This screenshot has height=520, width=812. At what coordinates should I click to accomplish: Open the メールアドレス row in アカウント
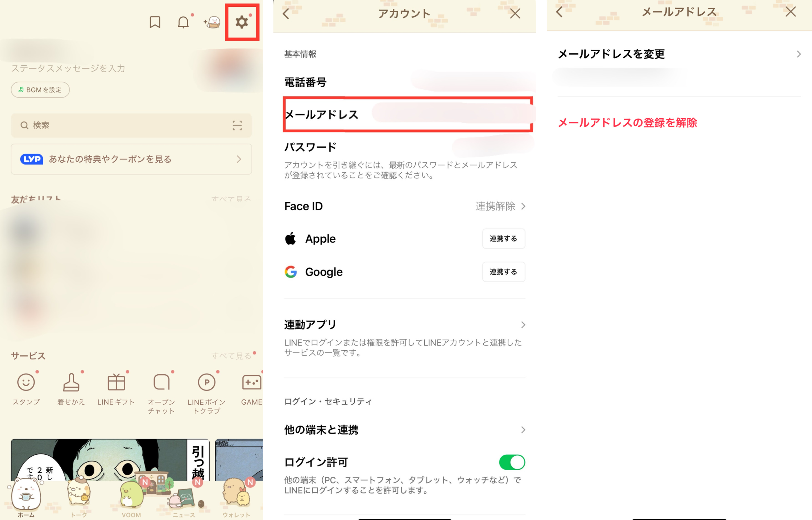pyautogui.click(x=408, y=115)
